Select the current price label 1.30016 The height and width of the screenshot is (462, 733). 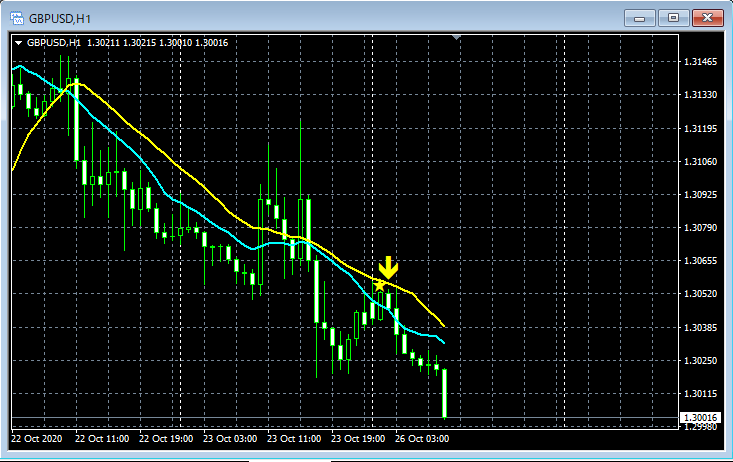(700, 418)
